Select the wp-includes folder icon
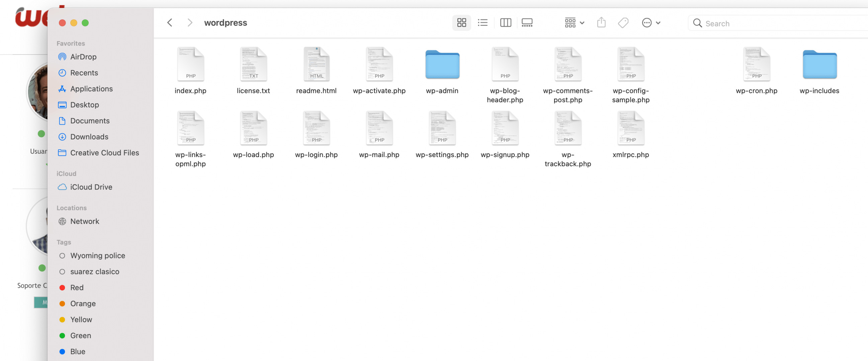The width and height of the screenshot is (868, 361). pos(819,64)
